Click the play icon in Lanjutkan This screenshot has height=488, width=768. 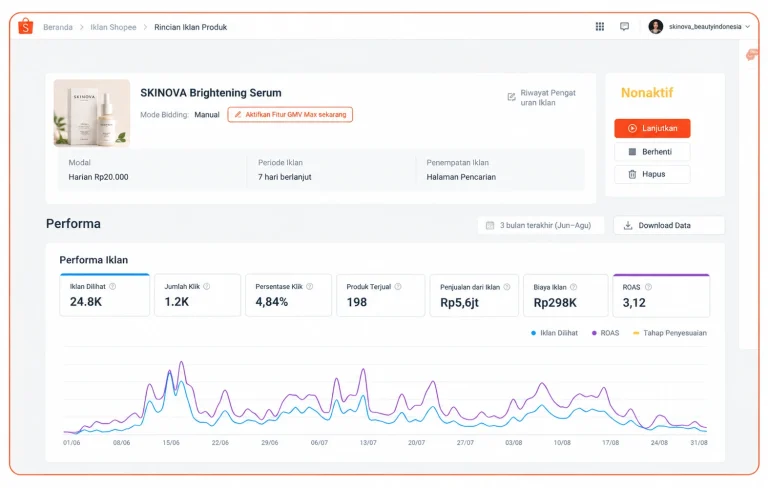pyautogui.click(x=632, y=128)
